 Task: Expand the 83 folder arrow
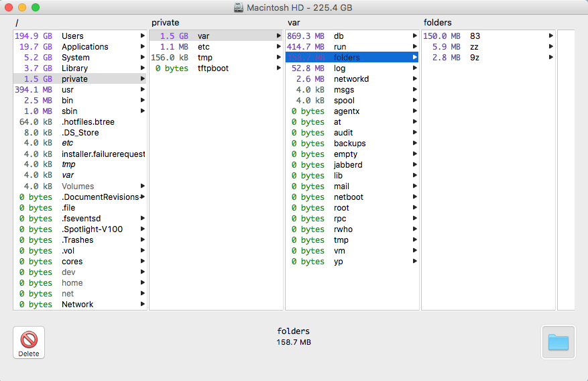(551, 36)
